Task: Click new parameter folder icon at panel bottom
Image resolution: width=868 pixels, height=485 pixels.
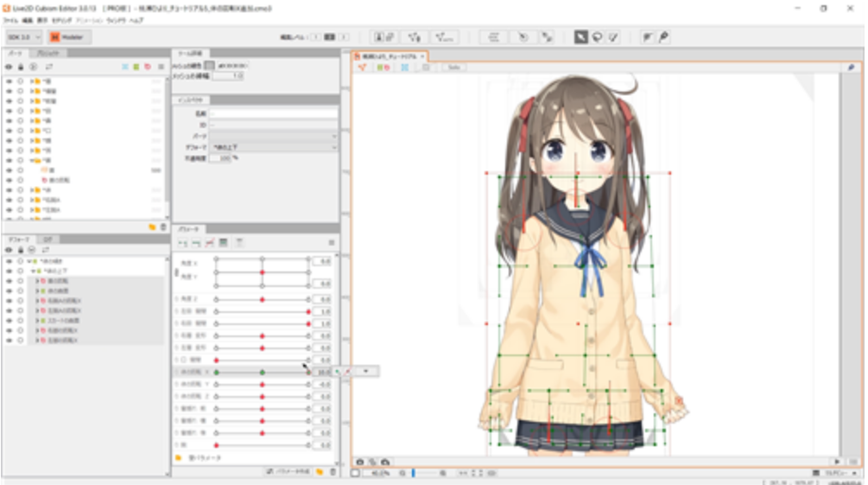Action: tap(320, 472)
